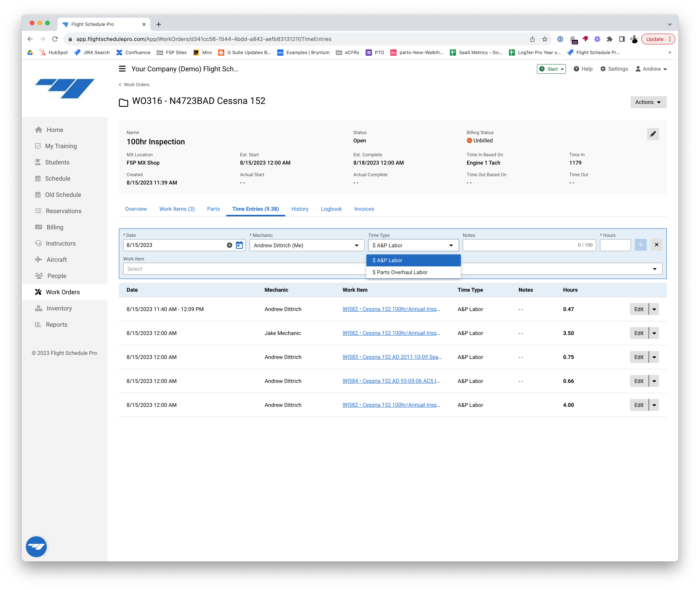Open the Andrew user menu
This screenshot has width=700, height=590.
[x=651, y=69]
